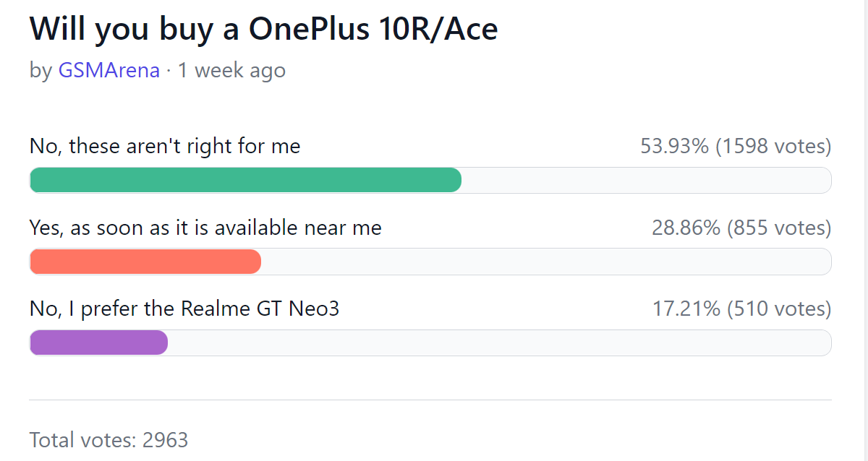Click the "1 week ago" timestamp
The width and height of the screenshot is (868, 461).
click(x=231, y=71)
